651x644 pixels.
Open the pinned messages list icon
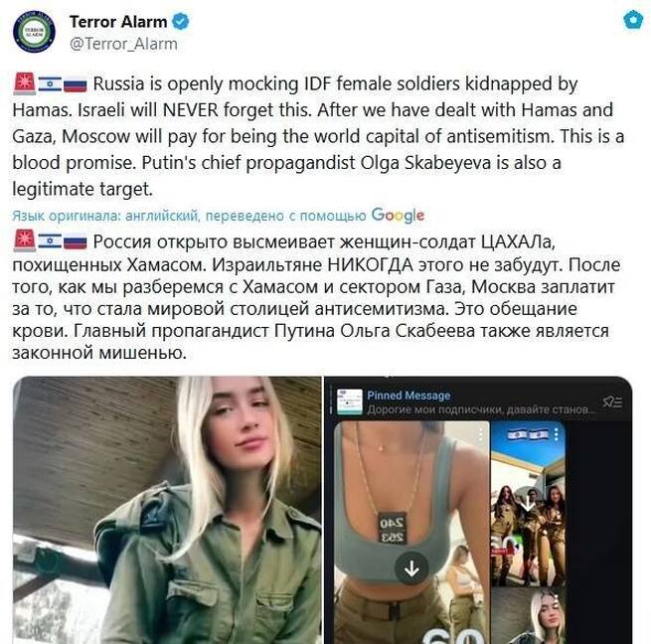tap(612, 402)
